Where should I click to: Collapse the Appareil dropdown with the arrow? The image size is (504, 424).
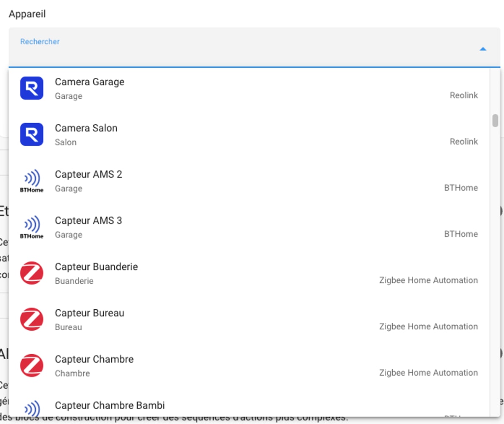point(483,49)
